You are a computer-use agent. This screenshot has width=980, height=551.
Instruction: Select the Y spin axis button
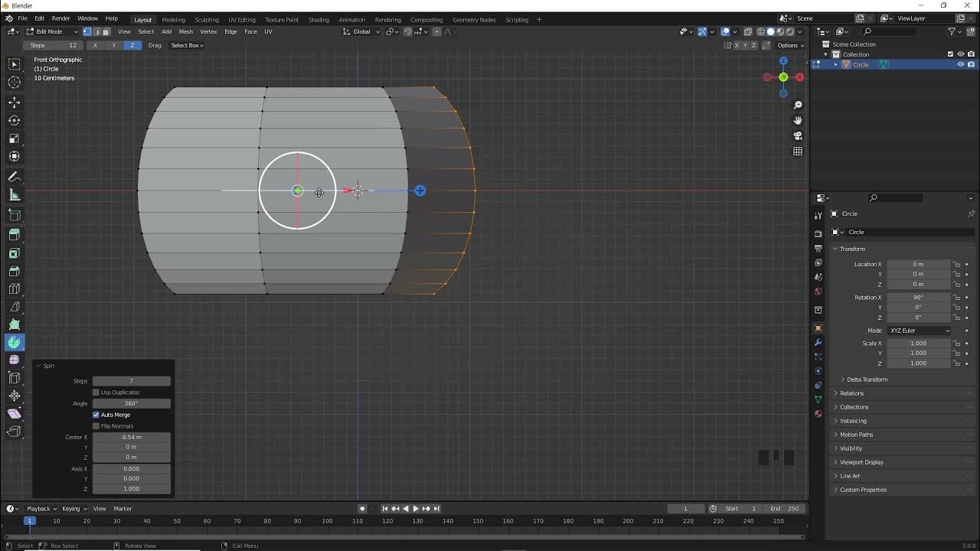113,45
